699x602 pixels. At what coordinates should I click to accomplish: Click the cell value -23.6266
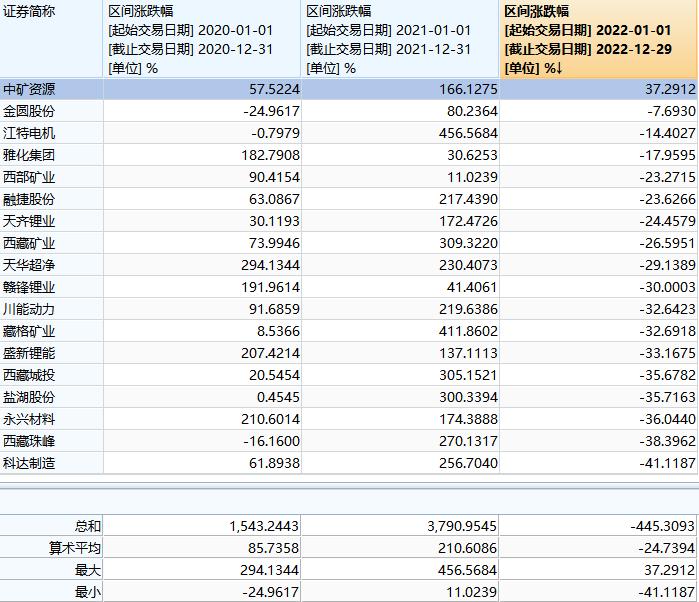[x=667, y=199]
